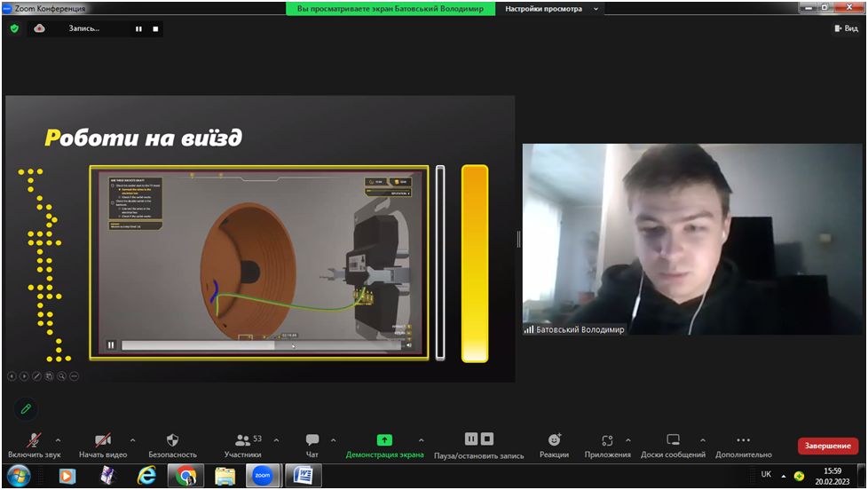Seek on the embedded video progress bar
868x490 pixels.
pyautogui.click(x=261, y=345)
